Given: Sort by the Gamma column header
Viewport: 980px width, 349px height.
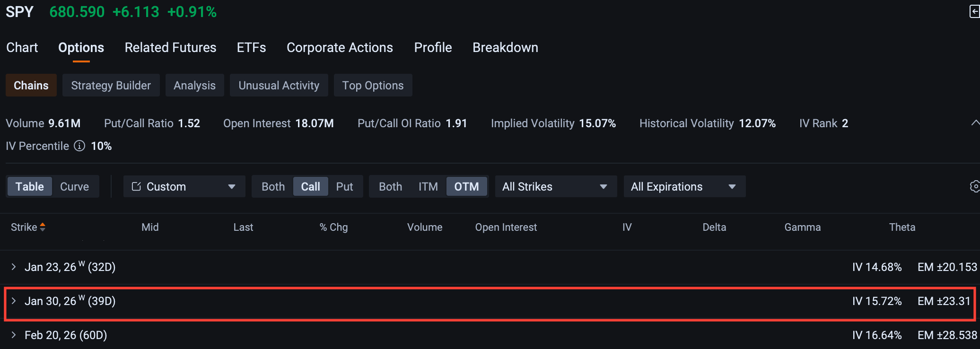Looking at the screenshot, I should pyautogui.click(x=803, y=227).
